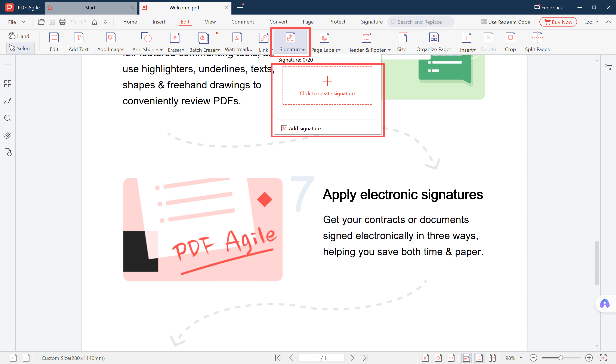
Task: Click the document clock icon in left sidebar
Action: click(x=8, y=152)
